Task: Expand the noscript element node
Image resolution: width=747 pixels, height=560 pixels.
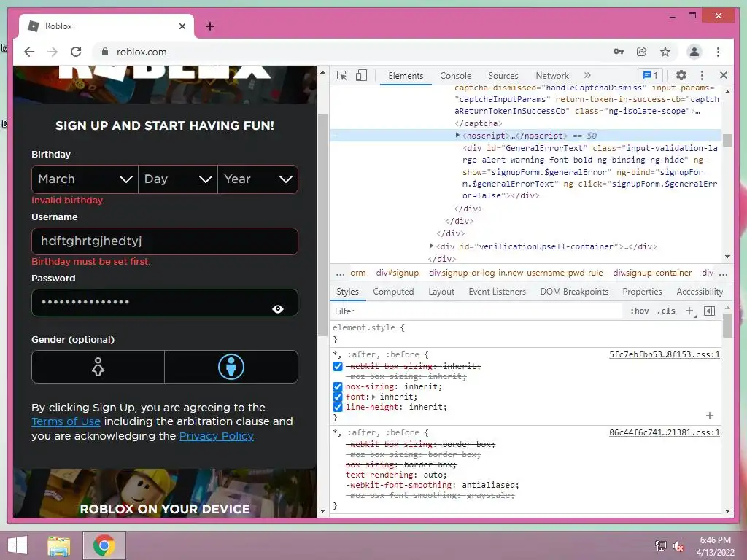Action: tap(457, 136)
